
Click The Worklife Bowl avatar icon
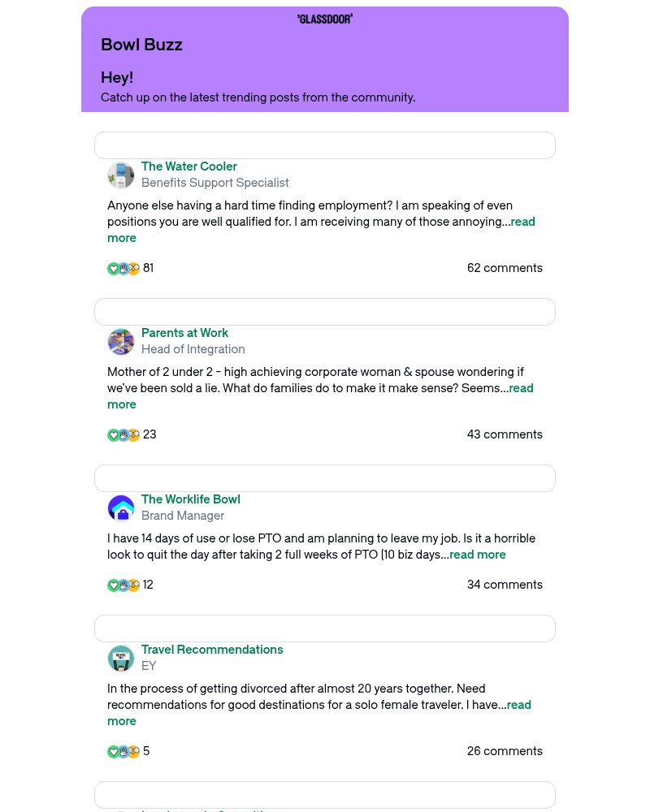[121, 508]
